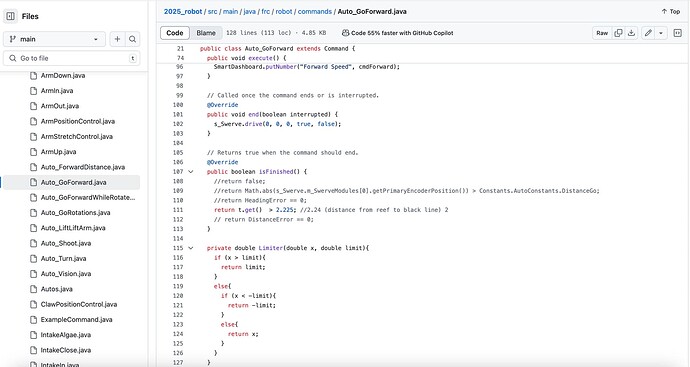Switch to Blame view tab
The height and width of the screenshot is (367, 690).
pyautogui.click(x=206, y=33)
